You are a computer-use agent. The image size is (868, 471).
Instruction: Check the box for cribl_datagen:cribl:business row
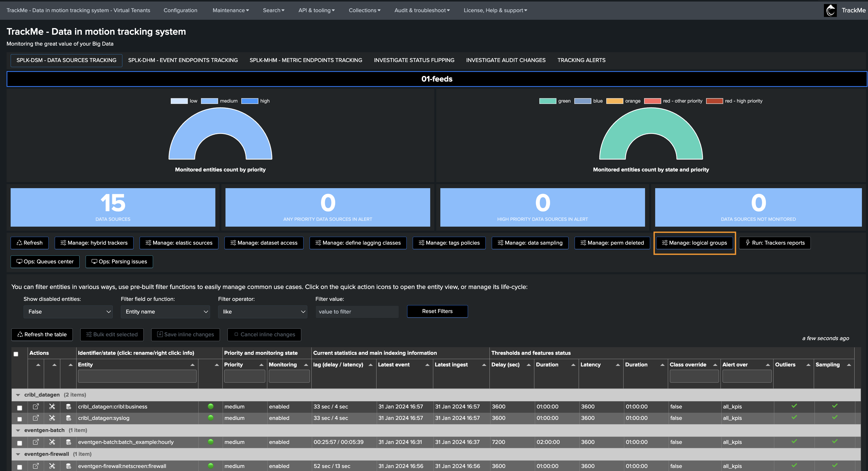(x=20, y=408)
